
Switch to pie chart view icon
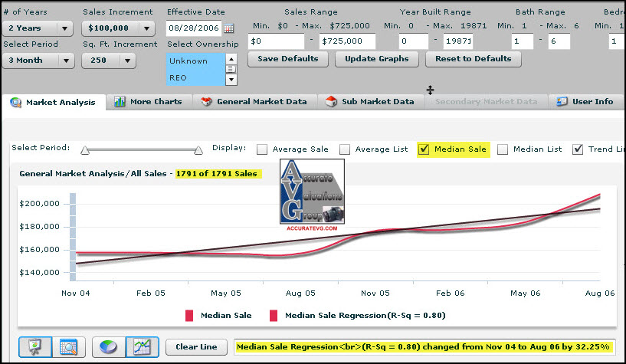[109, 347]
